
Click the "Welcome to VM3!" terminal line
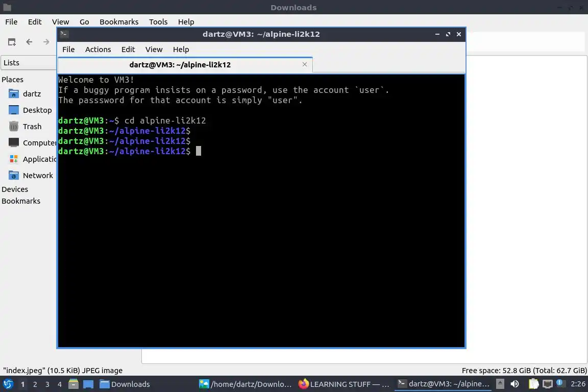tap(96, 80)
